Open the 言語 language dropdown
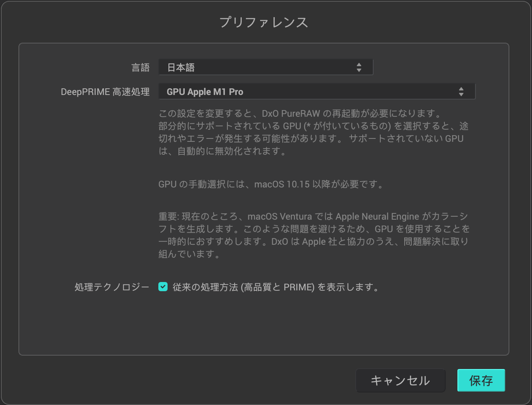The image size is (532, 405). (266, 67)
